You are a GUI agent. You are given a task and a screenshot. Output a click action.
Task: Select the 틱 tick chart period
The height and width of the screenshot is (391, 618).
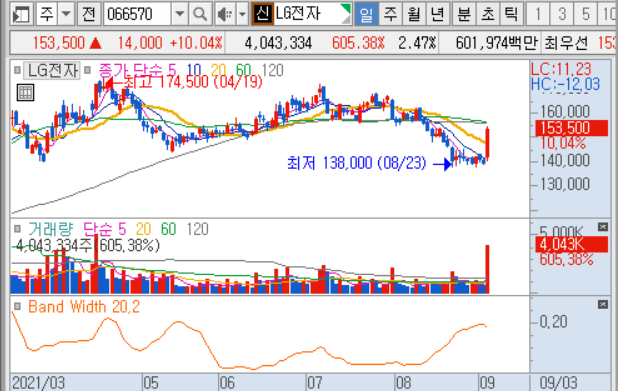(x=512, y=14)
